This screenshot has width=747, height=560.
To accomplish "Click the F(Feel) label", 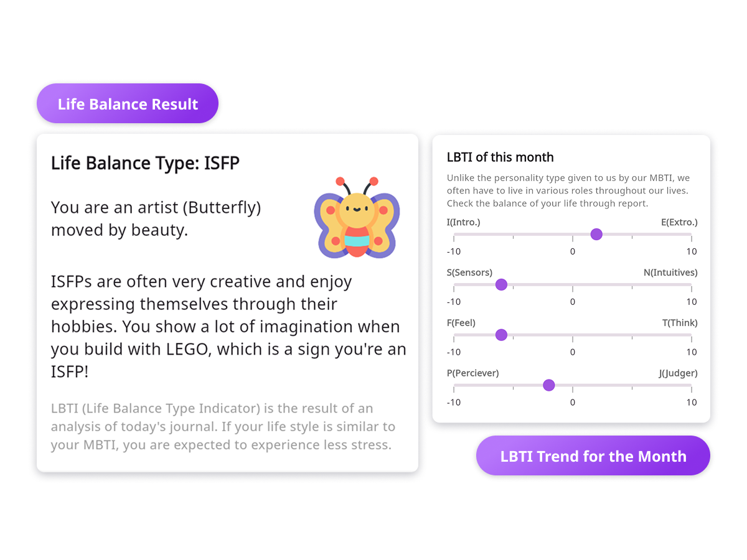I will click(461, 323).
